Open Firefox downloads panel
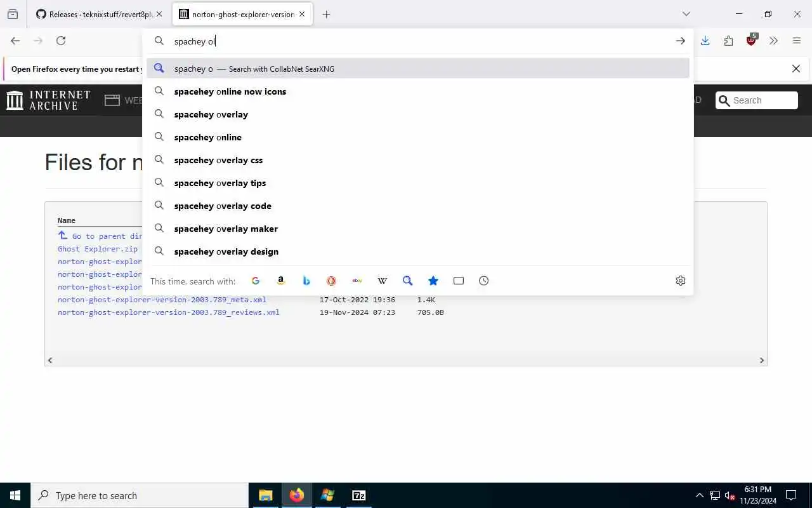Screen dimensions: 812x508 705,41
